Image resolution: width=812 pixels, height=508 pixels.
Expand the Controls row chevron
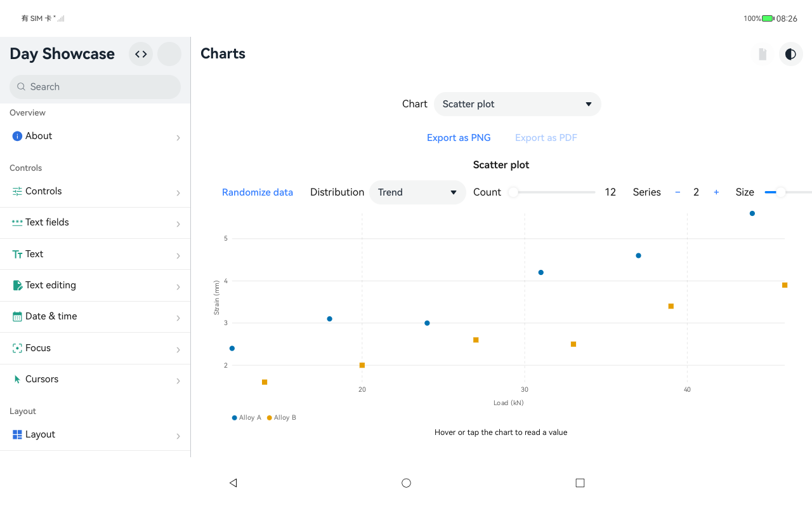tap(178, 193)
